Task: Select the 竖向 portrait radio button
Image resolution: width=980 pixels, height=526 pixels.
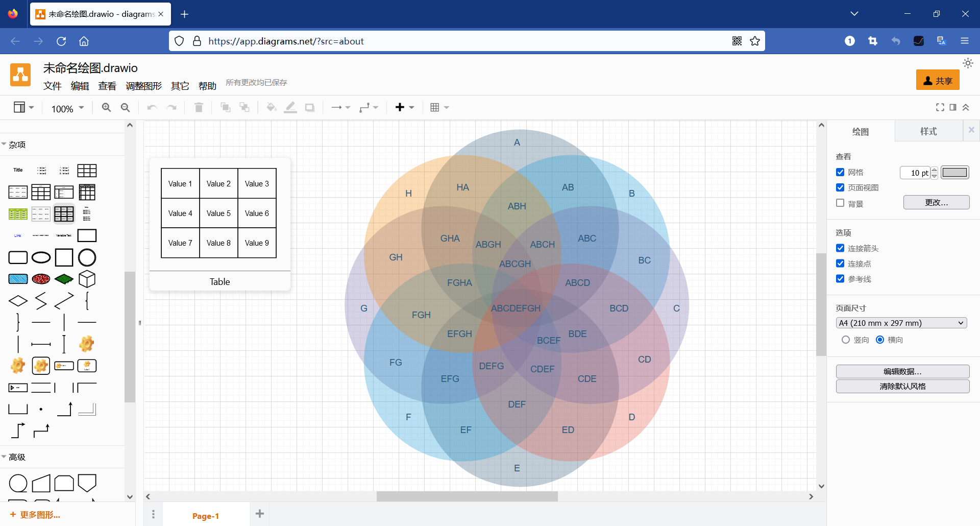Action: click(x=846, y=340)
